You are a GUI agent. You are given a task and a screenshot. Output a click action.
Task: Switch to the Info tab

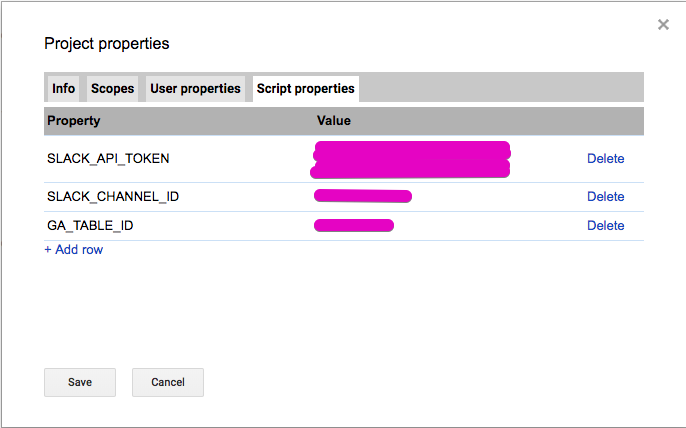63,89
